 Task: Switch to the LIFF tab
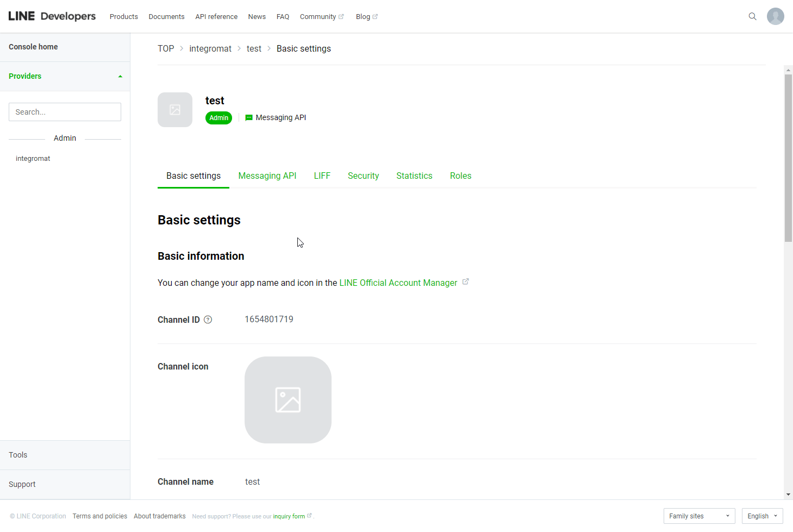[322, 176]
